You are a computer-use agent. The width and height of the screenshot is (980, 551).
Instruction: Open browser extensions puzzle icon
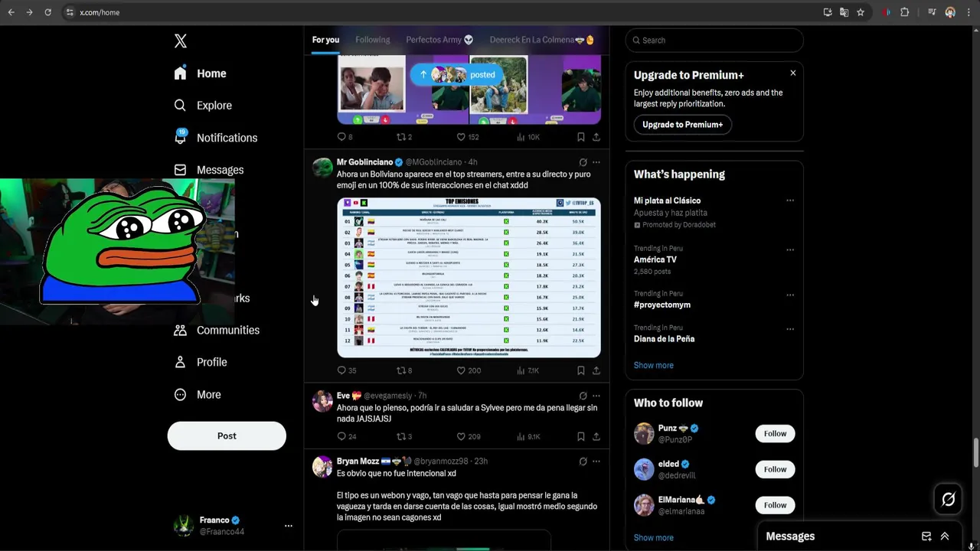click(904, 12)
